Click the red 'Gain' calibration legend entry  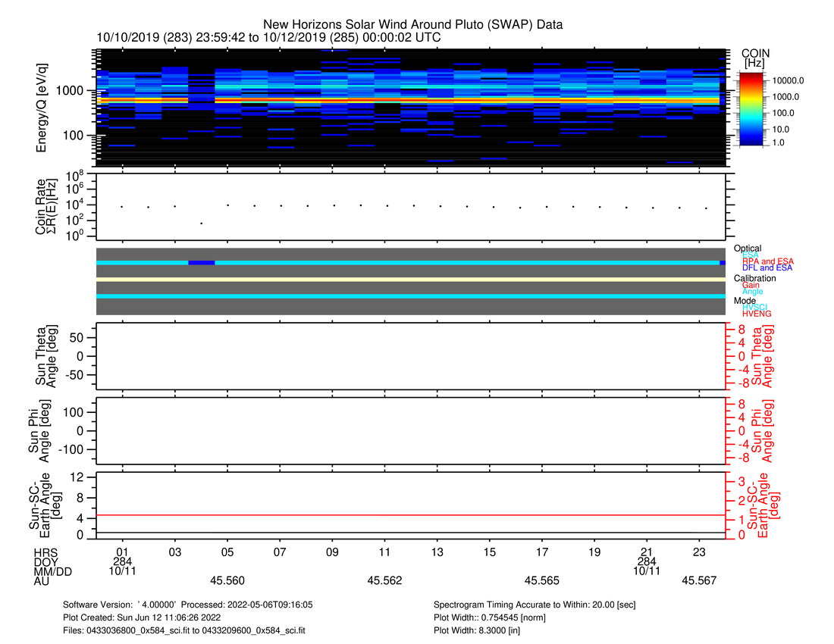point(751,285)
